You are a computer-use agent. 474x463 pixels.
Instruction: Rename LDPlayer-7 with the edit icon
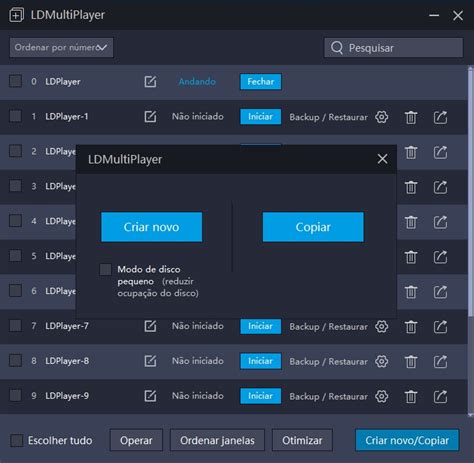(150, 326)
